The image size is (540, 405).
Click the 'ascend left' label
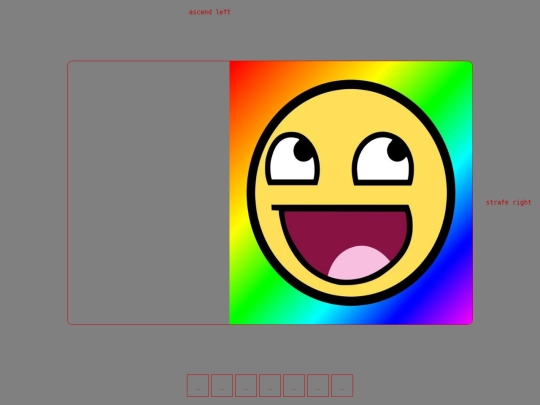[x=209, y=12]
